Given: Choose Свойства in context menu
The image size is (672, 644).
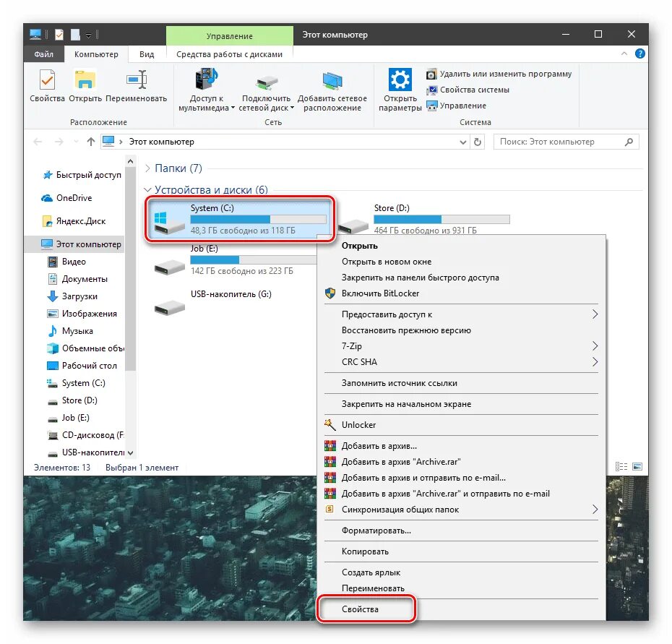Looking at the screenshot, I should tap(461, 610).
